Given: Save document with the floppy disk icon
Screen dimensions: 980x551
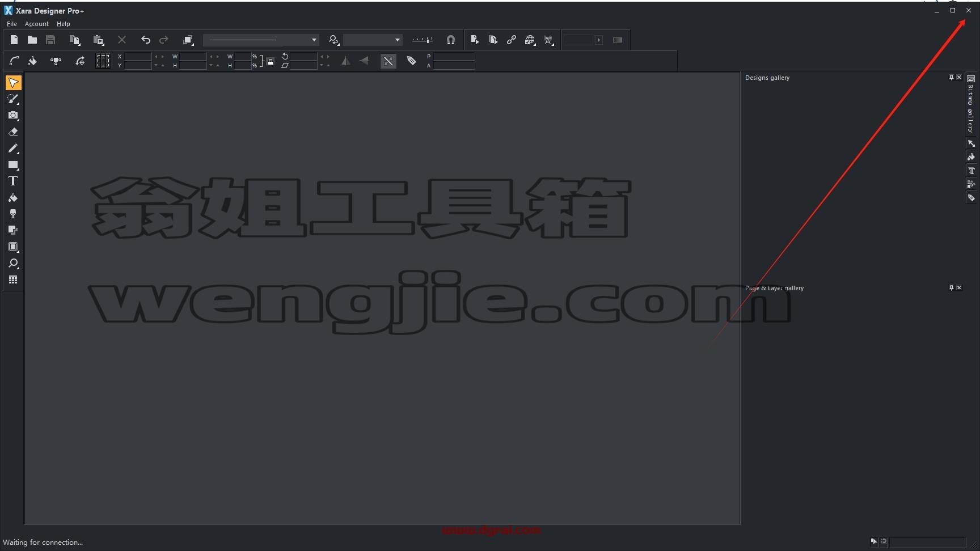Looking at the screenshot, I should click(50, 40).
